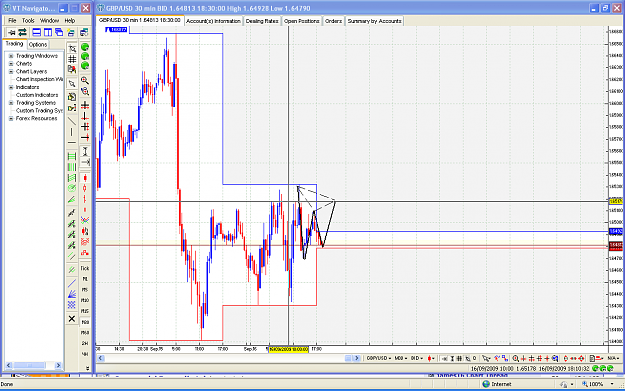Open the BID price type dropdown

click(x=417, y=358)
